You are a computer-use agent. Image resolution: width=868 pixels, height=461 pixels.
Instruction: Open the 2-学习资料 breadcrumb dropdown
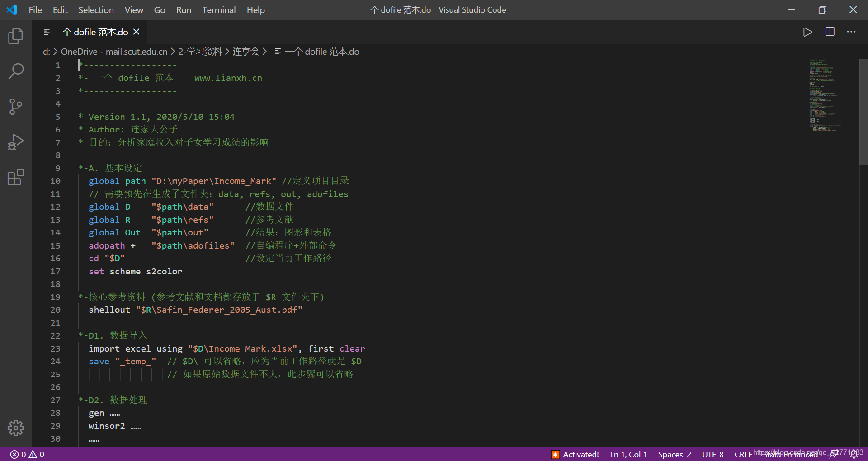[199, 51]
